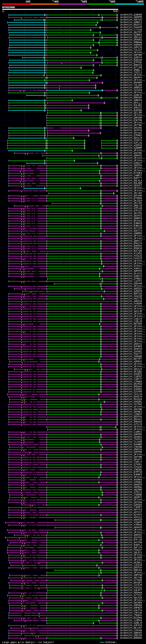Select the UniRef100_C5KI46 label
This screenshot has height=644, width=146.
(x=131, y=613)
